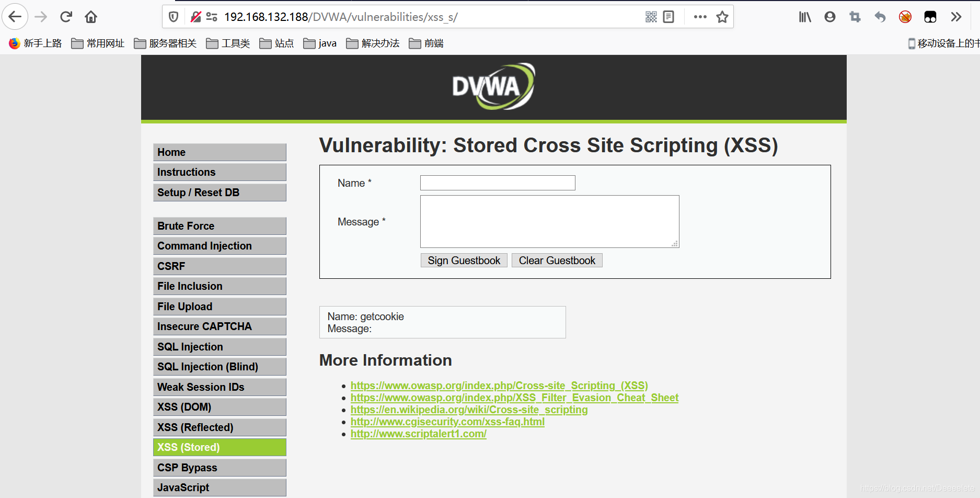The width and height of the screenshot is (980, 498).
Task: Open OWASP Cross-site_Scripting_(XSS) link
Action: click(x=499, y=386)
